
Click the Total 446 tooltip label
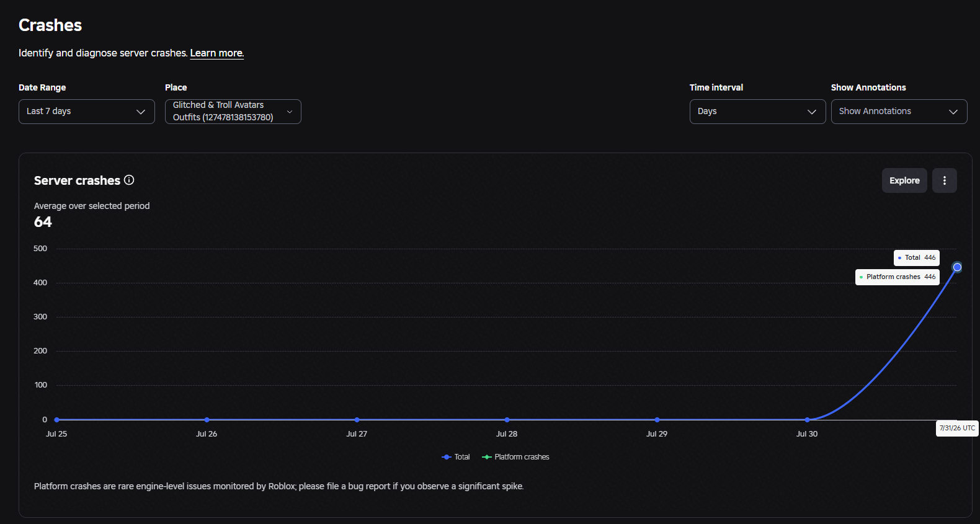coord(917,258)
